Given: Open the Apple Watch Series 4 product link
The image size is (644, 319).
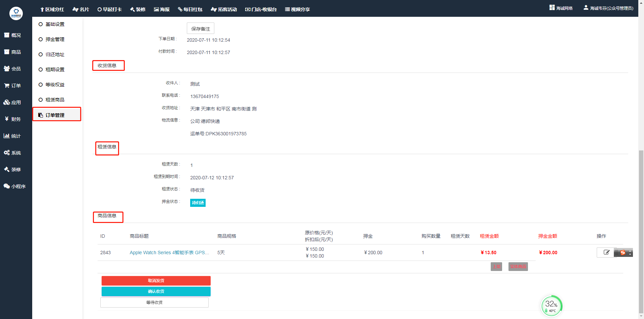Looking at the screenshot, I should 169,253.
